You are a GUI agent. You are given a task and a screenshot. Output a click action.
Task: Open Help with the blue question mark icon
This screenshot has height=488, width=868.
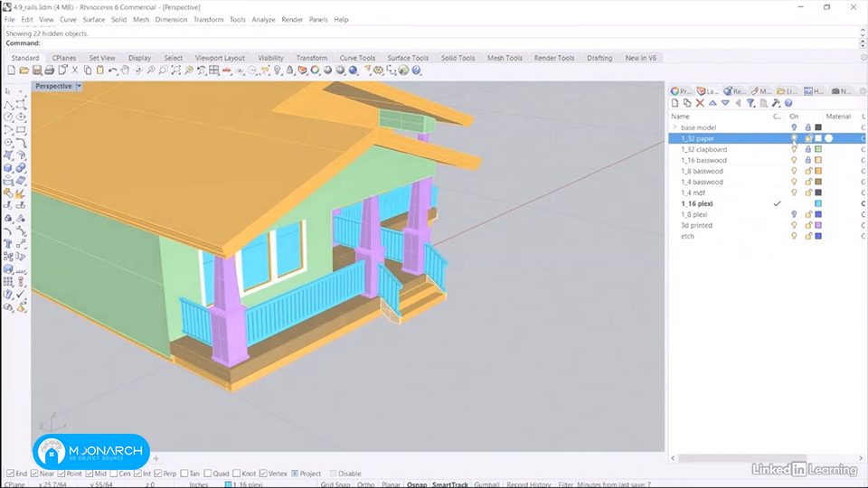pyautogui.click(x=416, y=70)
